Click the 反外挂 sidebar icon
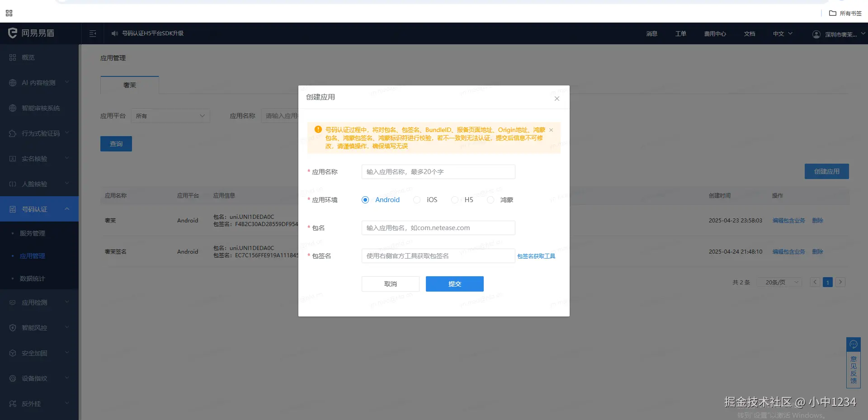This screenshot has height=420, width=868. (13, 404)
